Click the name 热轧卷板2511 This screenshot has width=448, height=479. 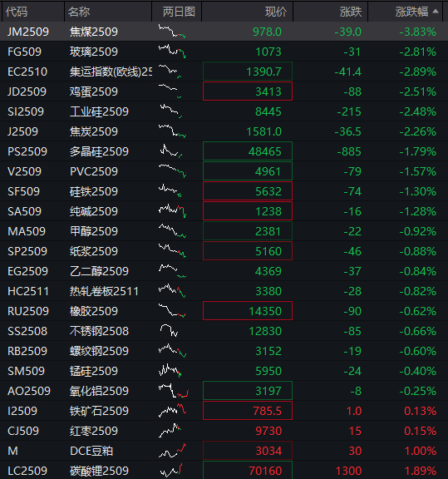tap(104, 291)
